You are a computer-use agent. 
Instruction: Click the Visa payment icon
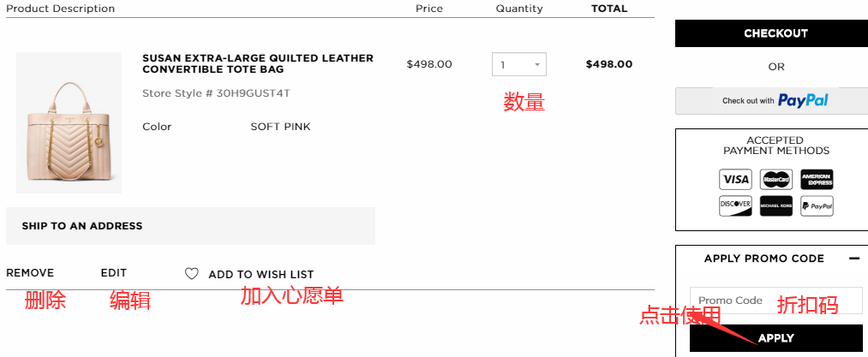point(735,180)
